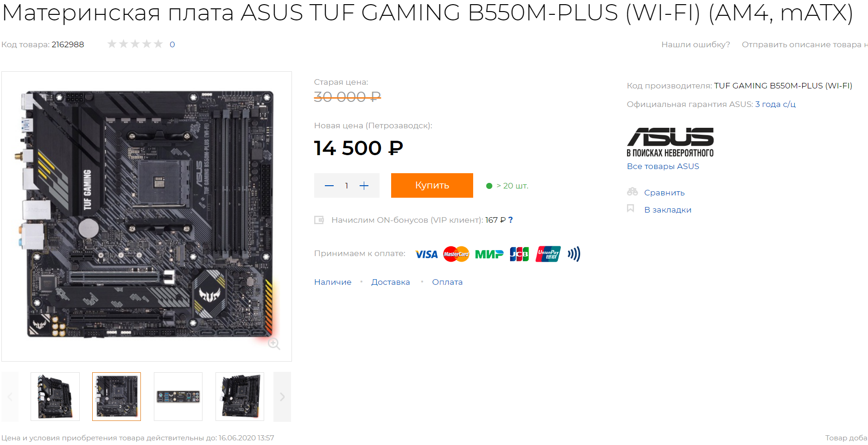Show previous thumbnails with left chevron
868x445 pixels.
(10, 397)
